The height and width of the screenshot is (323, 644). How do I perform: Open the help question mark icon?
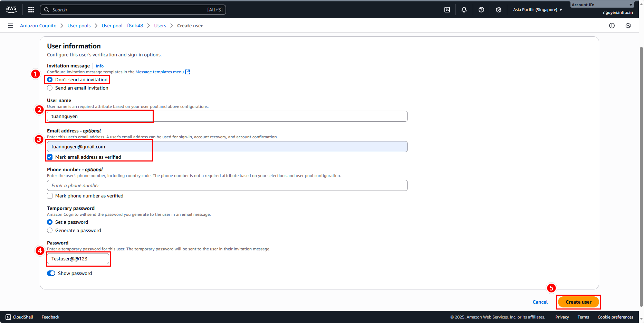point(481,10)
